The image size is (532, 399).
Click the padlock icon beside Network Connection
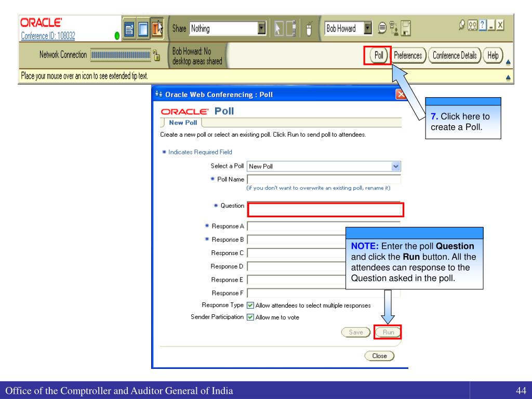(x=156, y=55)
